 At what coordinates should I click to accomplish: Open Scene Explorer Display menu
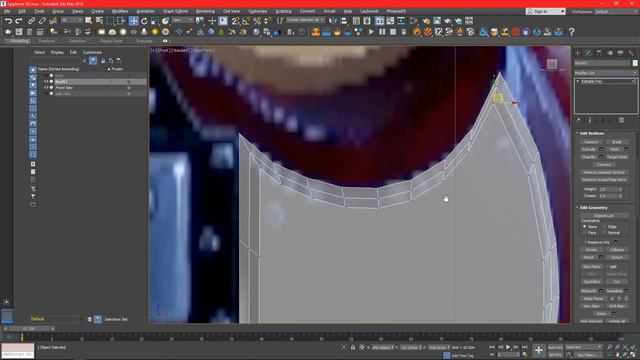[x=57, y=52]
